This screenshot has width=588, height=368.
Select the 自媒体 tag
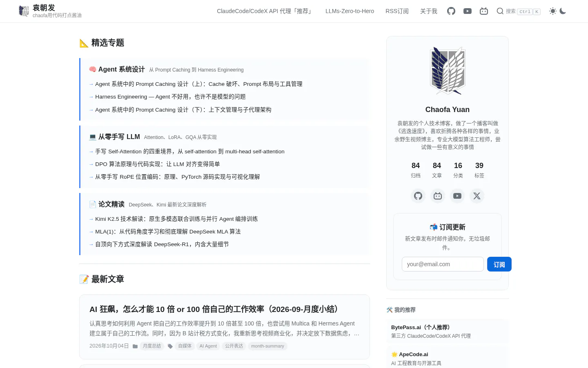(x=185, y=346)
